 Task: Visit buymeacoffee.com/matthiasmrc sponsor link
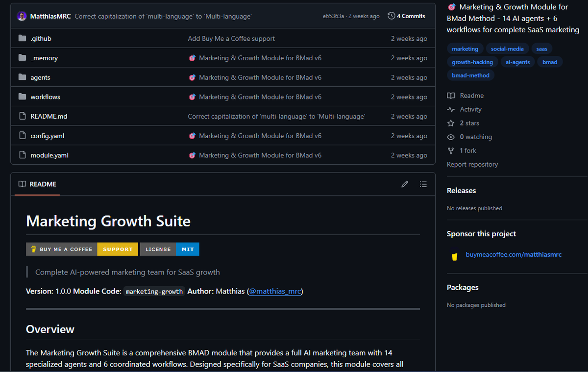[x=514, y=254]
